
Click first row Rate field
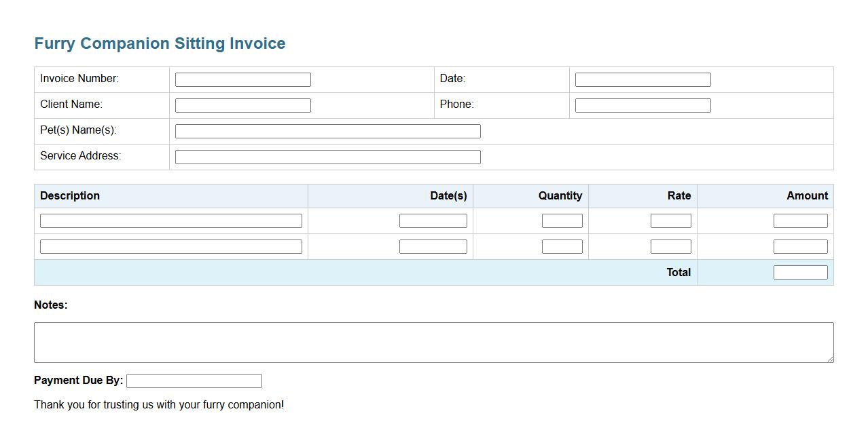click(x=670, y=221)
